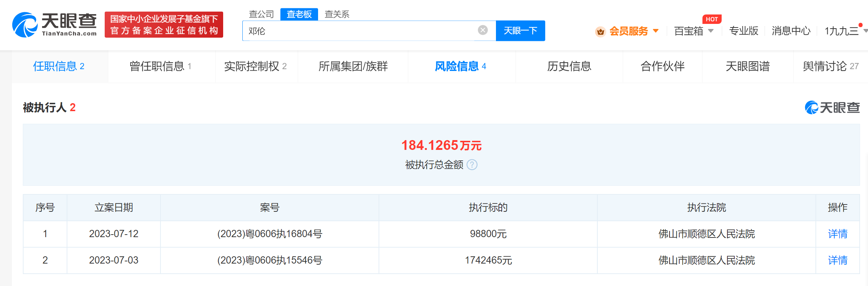
Task: Open the 风险信息 tab
Action: (x=460, y=66)
